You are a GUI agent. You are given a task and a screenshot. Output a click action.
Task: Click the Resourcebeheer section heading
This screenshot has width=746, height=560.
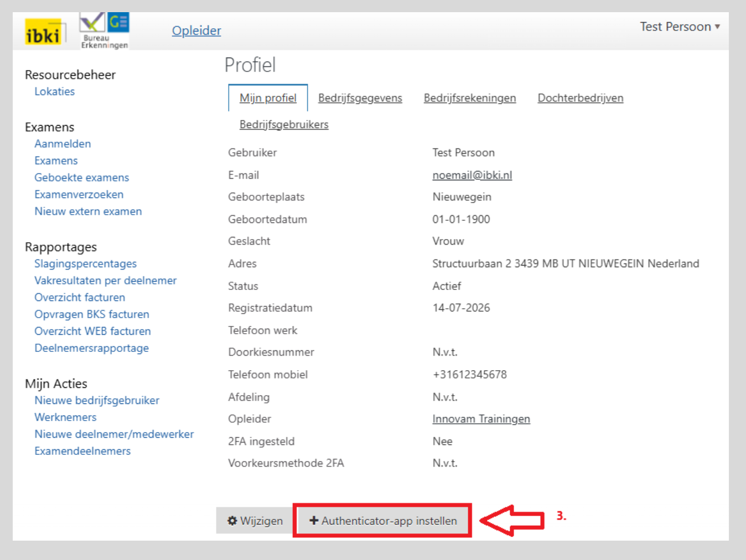coord(70,75)
